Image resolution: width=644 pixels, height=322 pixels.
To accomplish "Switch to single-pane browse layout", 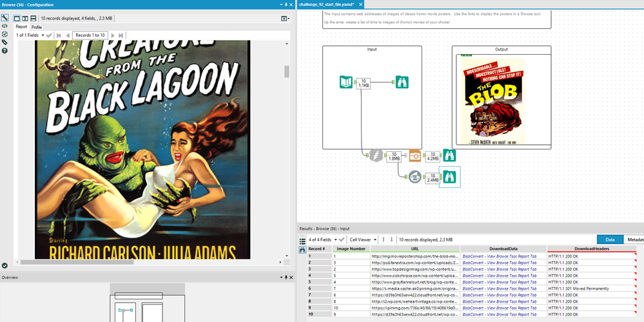I will click(17, 19).
